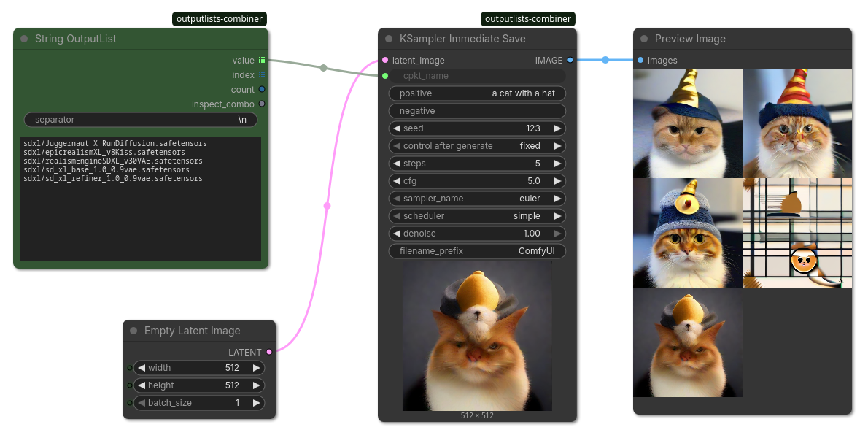The height and width of the screenshot is (438, 868).
Task: Increase height with the right arrow
Action: 256,385
